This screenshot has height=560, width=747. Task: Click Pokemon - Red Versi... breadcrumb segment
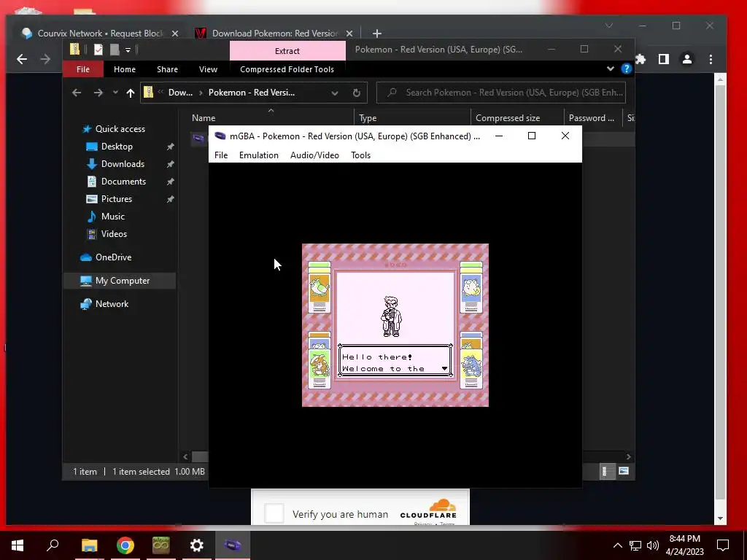[251, 93]
